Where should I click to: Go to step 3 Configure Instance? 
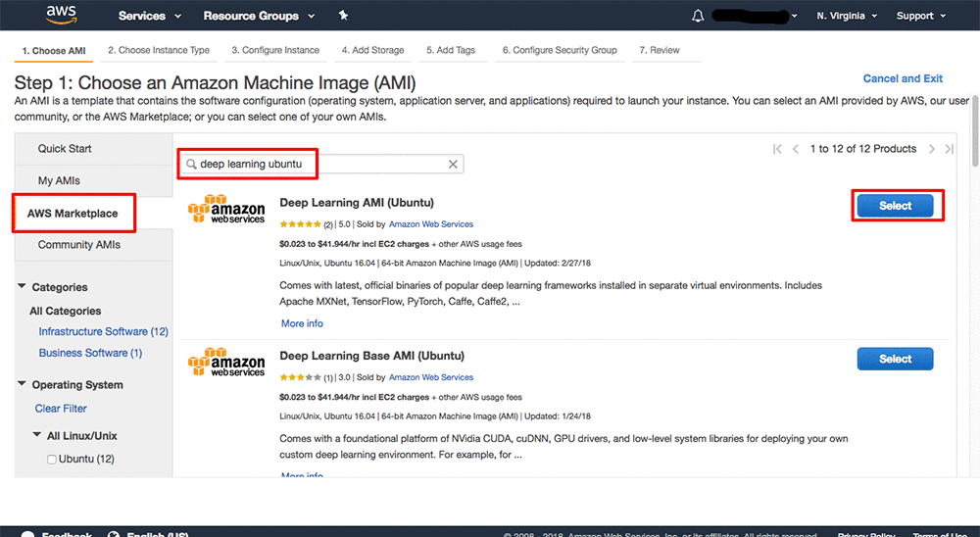[x=275, y=50]
